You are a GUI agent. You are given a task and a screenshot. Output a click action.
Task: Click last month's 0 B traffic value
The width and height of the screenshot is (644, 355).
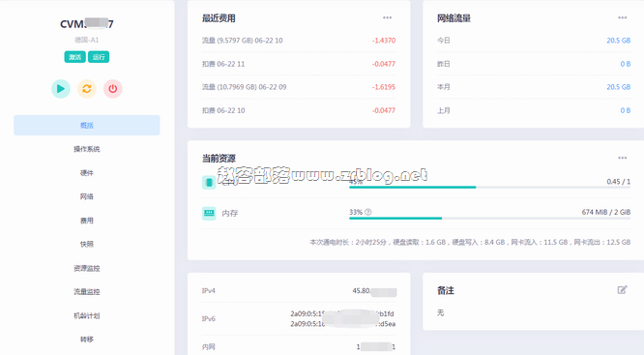(626, 110)
